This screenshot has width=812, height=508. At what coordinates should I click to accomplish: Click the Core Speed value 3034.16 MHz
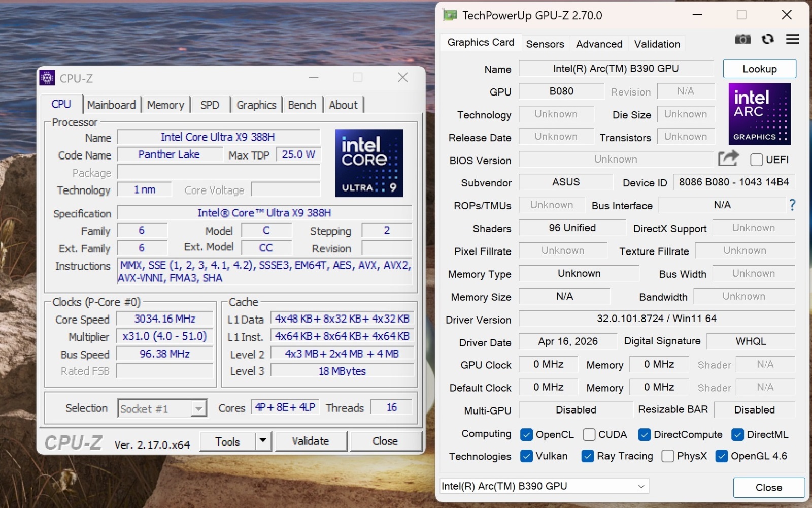click(165, 319)
